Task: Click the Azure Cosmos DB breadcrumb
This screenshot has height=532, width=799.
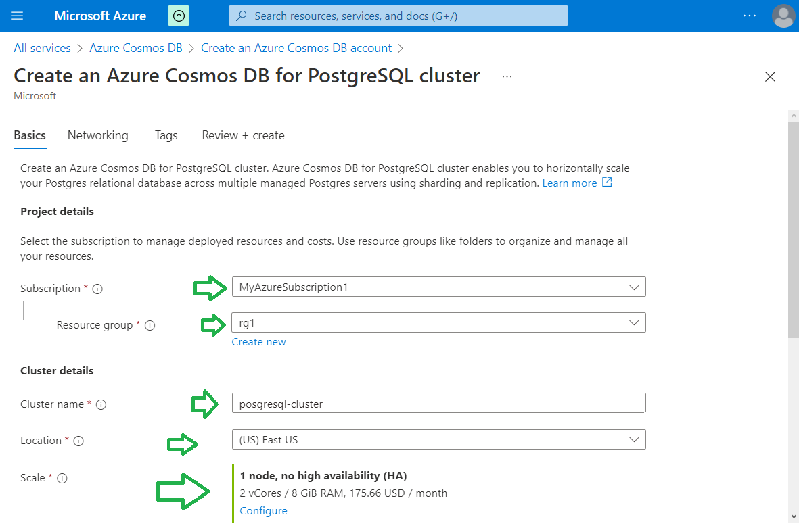Action: 135,48
